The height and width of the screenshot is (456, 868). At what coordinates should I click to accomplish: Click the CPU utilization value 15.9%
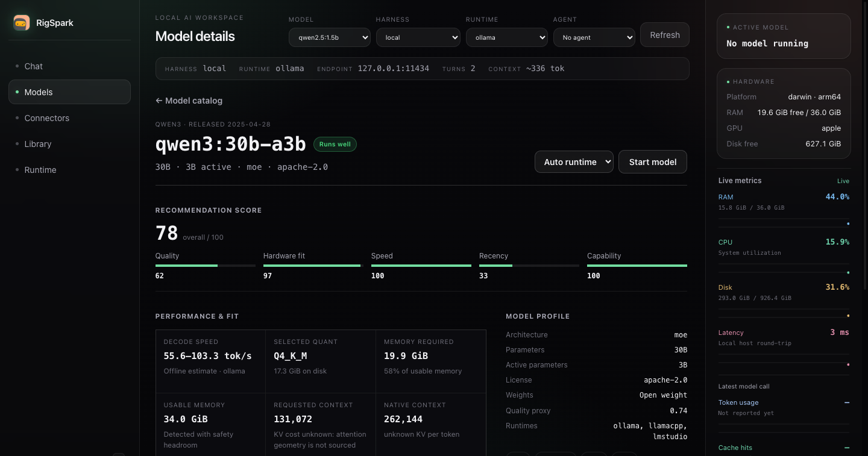pos(837,242)
